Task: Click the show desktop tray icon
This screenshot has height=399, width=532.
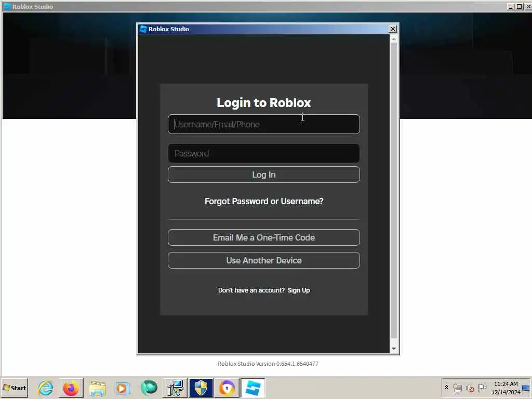Action: (526, 388)
